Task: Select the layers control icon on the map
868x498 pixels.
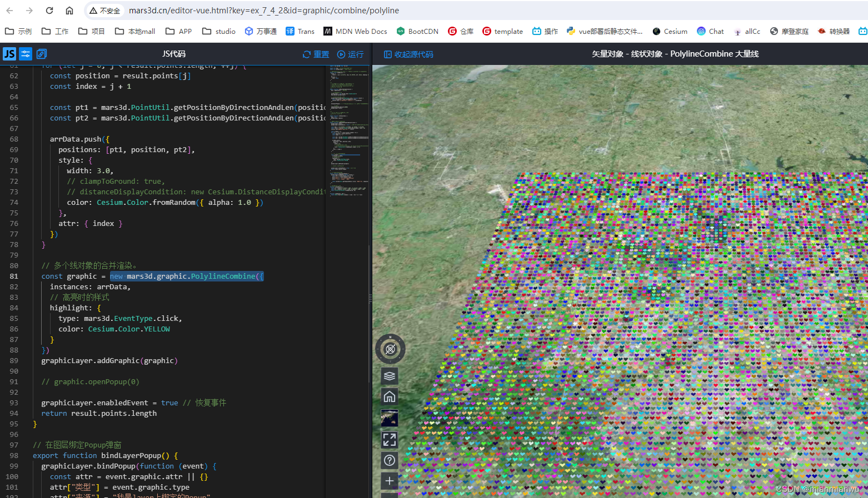Action: (389, 376)
